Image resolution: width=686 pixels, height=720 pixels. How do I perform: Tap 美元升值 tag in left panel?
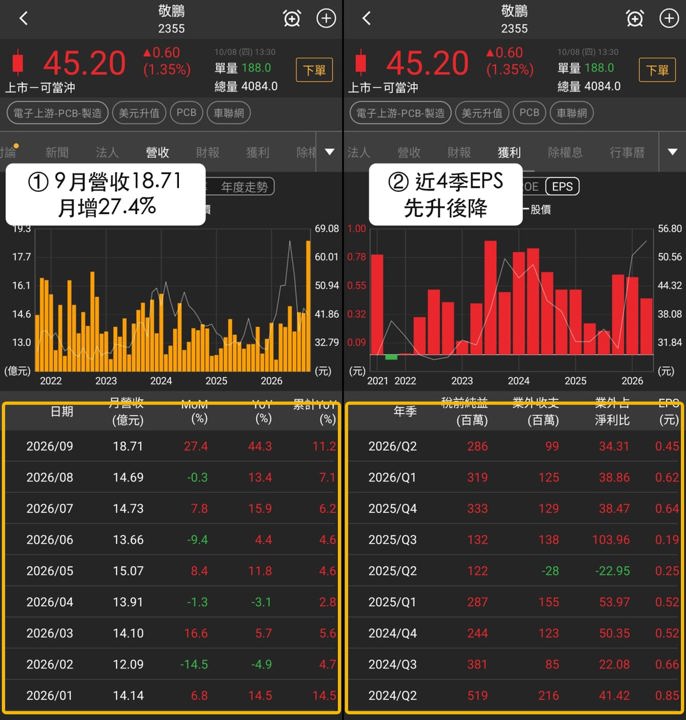coord(139,113)
